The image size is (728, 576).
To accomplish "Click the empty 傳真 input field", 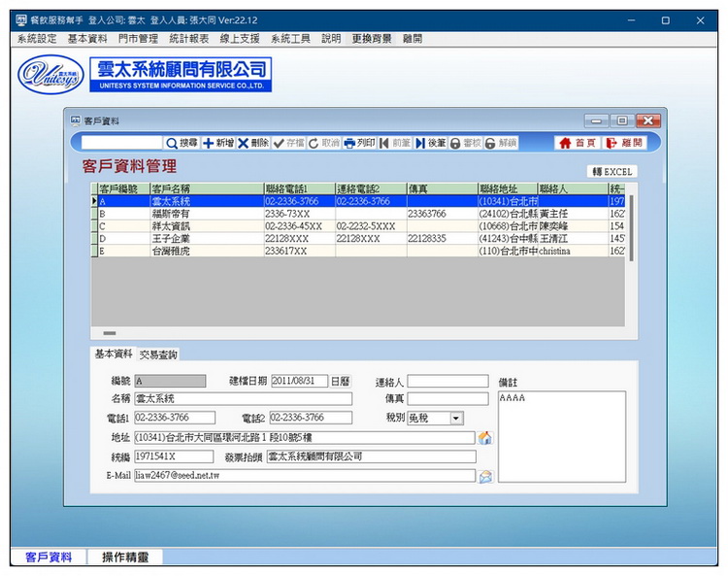I will [448, 398].
